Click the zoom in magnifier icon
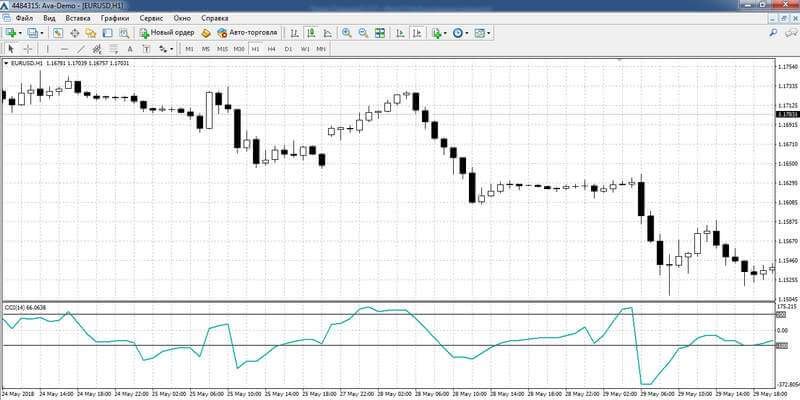 pos(346,33)
